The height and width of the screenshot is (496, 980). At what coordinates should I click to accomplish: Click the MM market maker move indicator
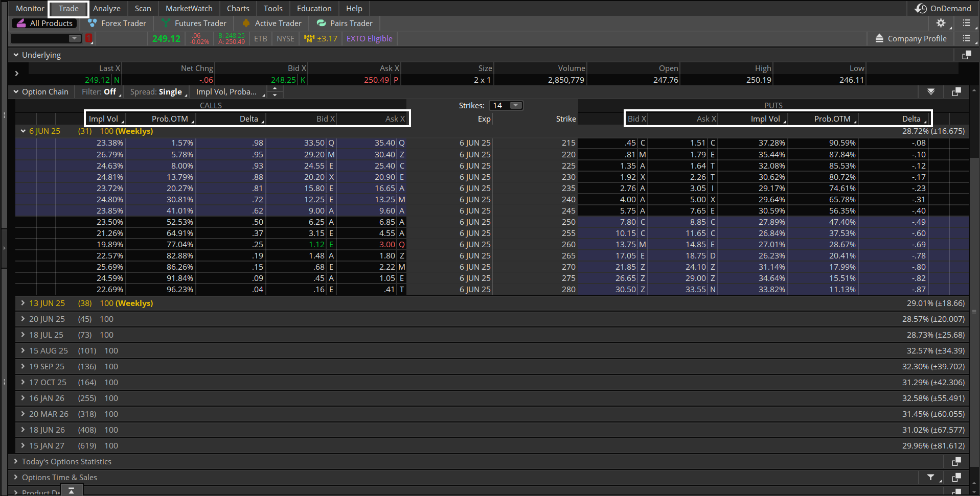pos(309,38)
